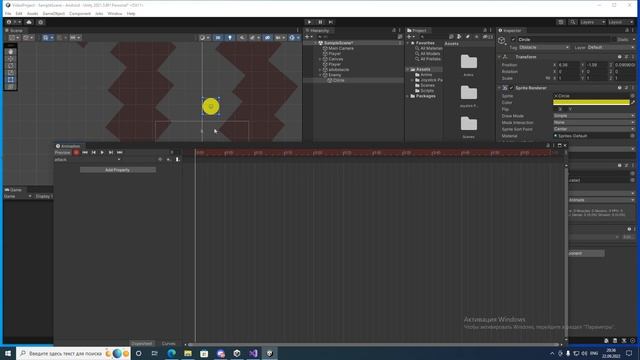Go to next keyframe in Animation window
The height and width of the screenshot is (360, 640).
(111, 152)
